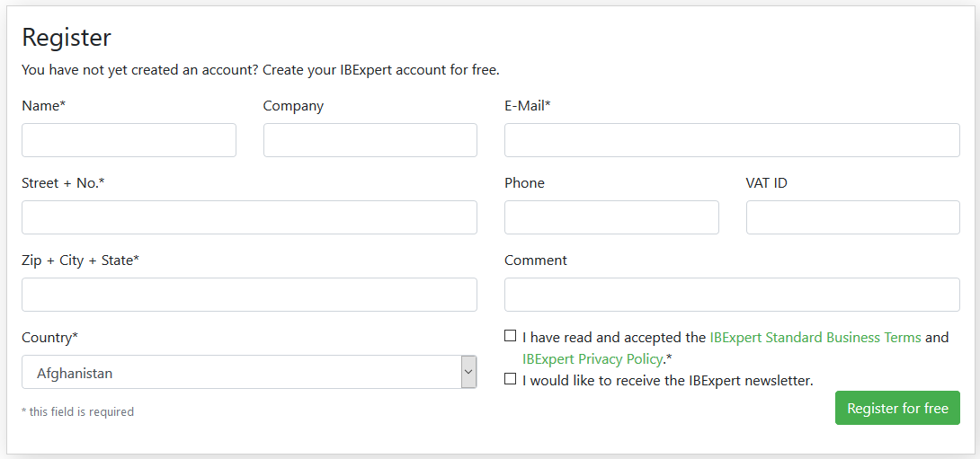Open the Country dropdown showing Afghanistan

point(249,372)
